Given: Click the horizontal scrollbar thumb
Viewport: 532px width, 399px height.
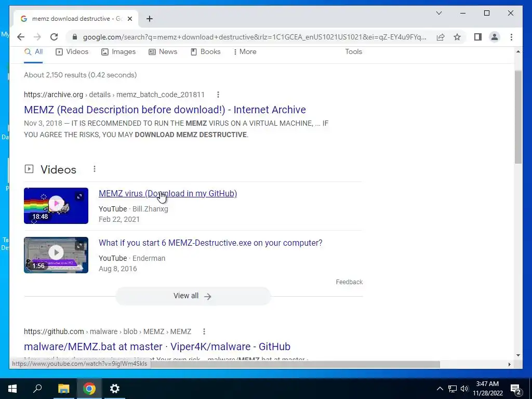Looking at the screenshot, I should click(295, 364).
